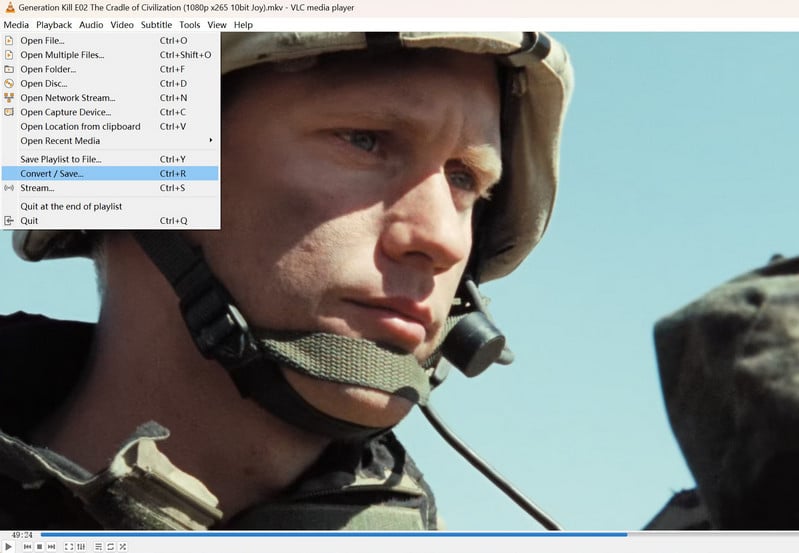
Task: Click the Quit exit icon
Action: pos(9,220)
